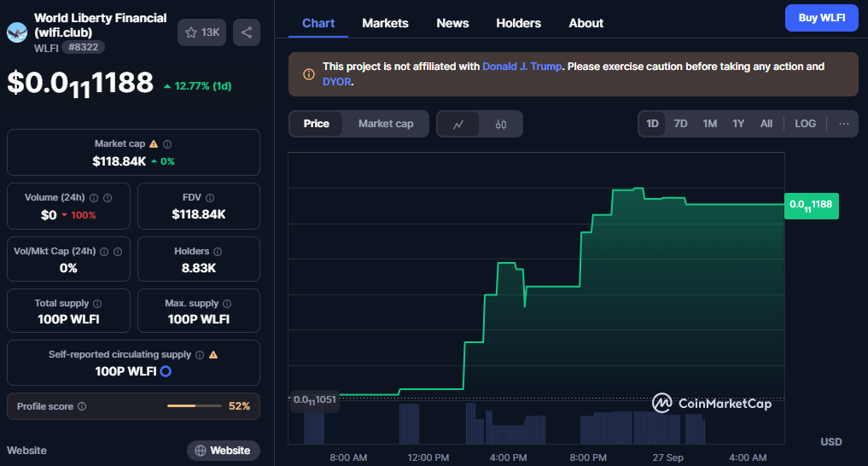This screenshot has width=868, height=466.
Task: Select the 7D time range
Action: click(680, 124)
